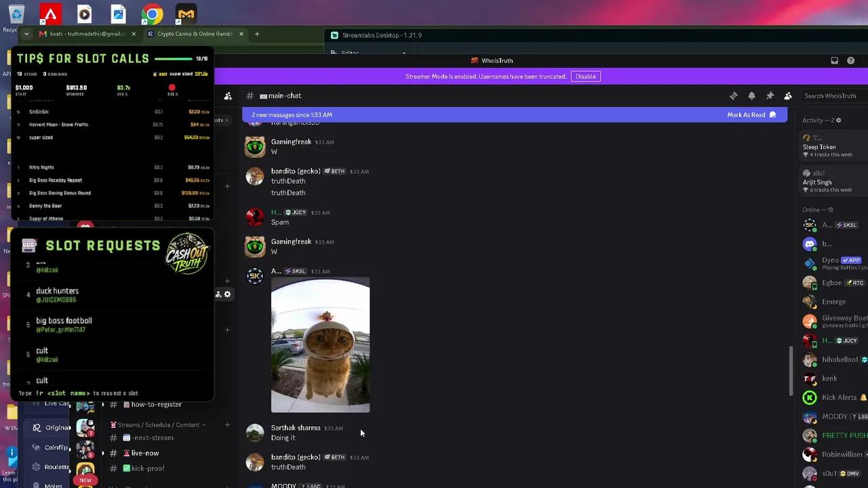Click the yellow M desktop shortcut icon
Viewport: 868px width, 488px height.
coord(186,14)
